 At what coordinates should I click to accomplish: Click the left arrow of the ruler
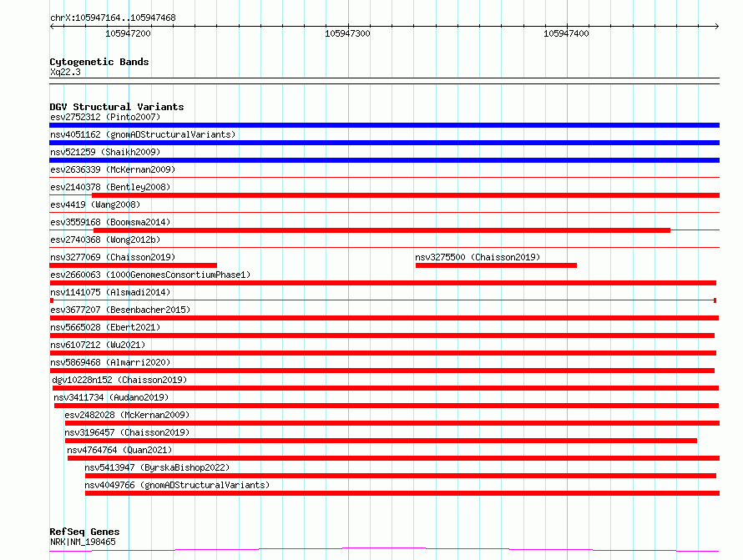pos(52,26)
